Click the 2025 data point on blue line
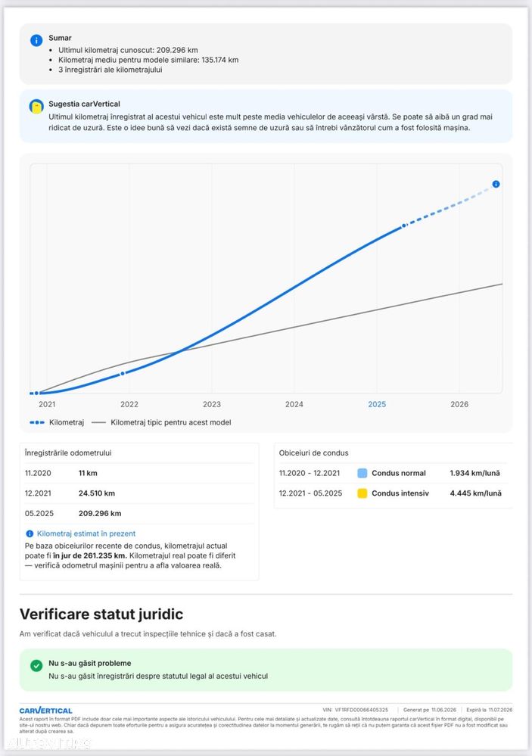The height and width of the screenshot is (756, 532). pos(404,226)
